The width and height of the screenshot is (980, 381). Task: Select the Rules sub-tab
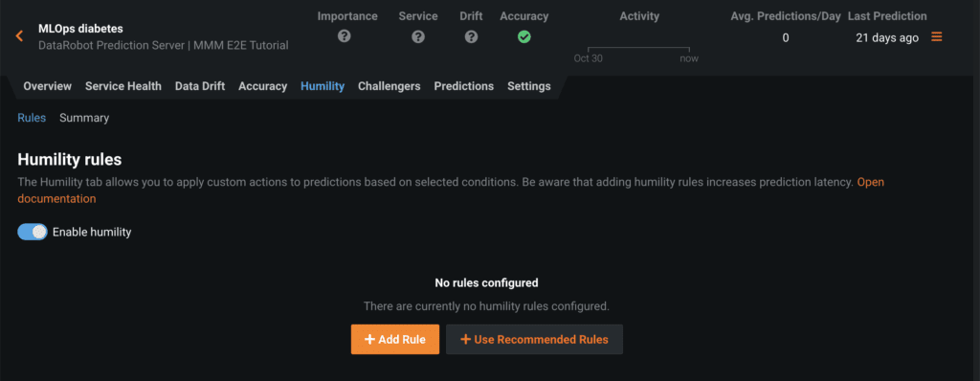(x=32, y=118)
